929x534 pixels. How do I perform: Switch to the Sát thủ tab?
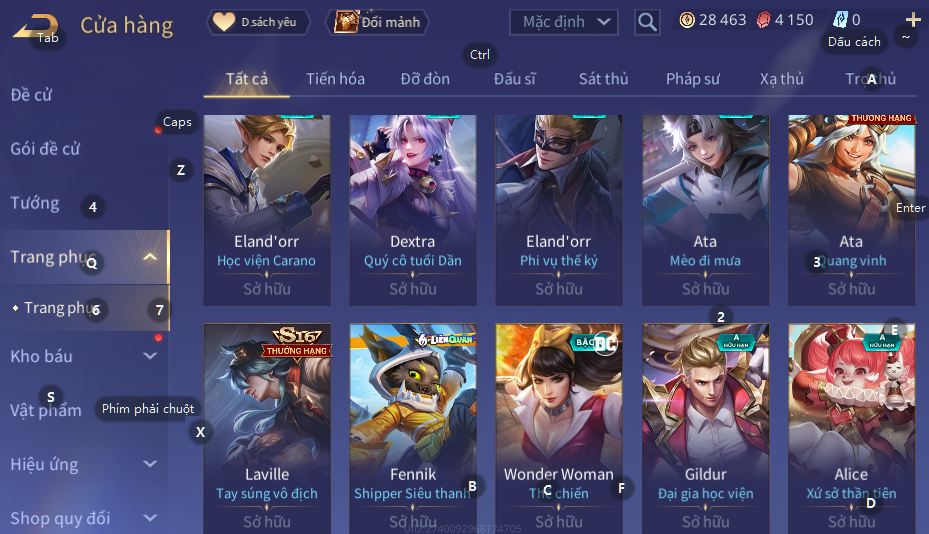click(x=603, y=79)
